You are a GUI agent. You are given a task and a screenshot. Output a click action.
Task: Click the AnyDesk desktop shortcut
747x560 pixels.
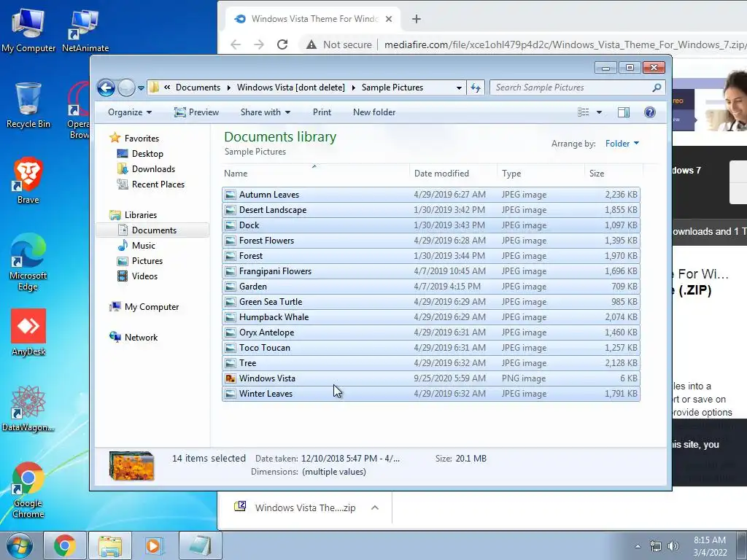pyautogui.click(x=28, y=332)
